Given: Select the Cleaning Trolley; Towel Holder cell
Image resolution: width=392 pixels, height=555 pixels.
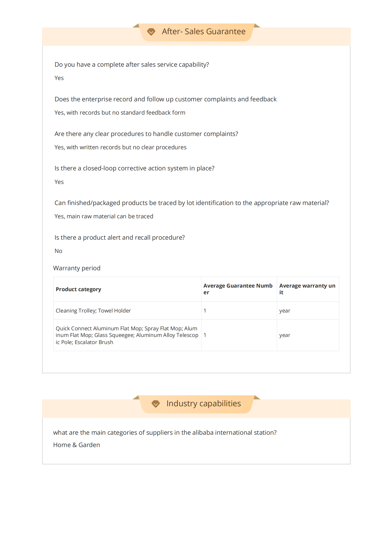Looking at the screenshot, I should click(x=93, y=311).
